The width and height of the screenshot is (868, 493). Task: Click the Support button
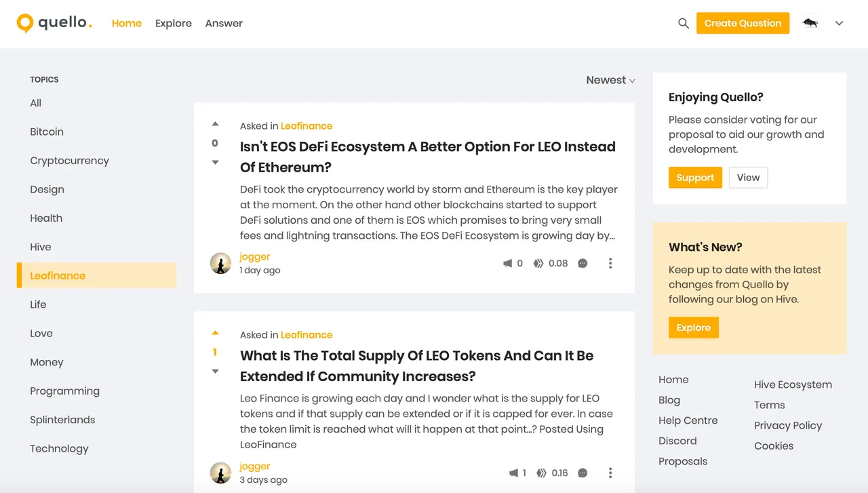pos(695,178)
